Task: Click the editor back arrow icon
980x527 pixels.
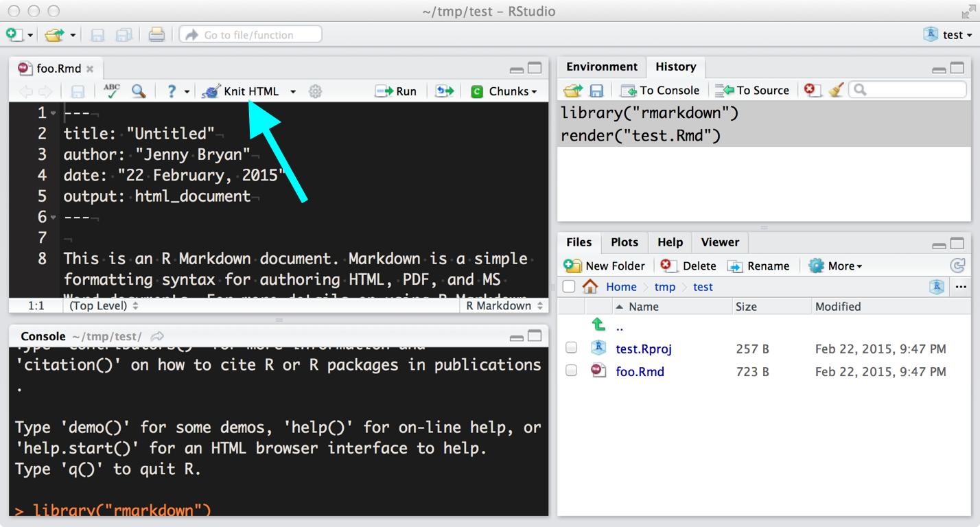Action: [x=26, y=91]
